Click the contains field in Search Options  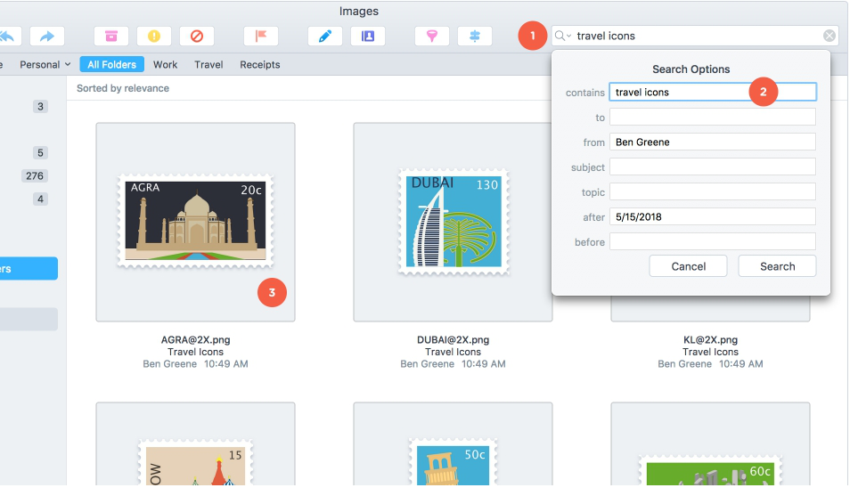click(712, 92)
